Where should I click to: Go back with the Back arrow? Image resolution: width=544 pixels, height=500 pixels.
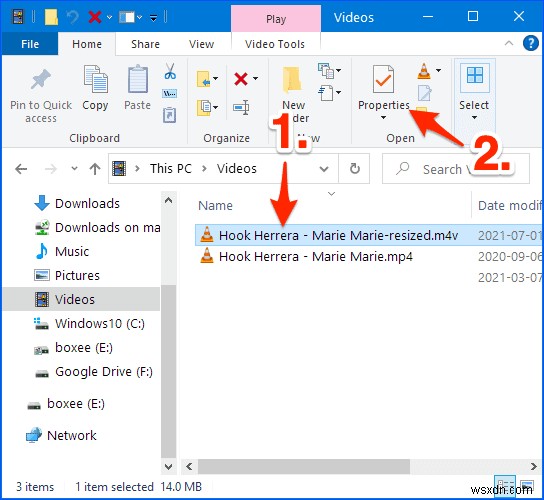tap(21, 169)
